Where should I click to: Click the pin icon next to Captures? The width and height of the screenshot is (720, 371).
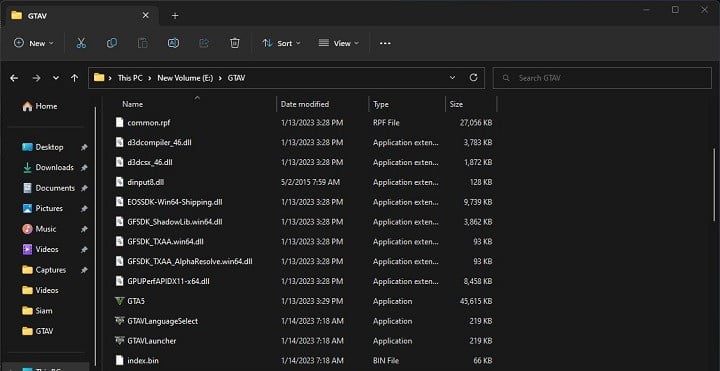pyautogui.click(x=84, y=270)
